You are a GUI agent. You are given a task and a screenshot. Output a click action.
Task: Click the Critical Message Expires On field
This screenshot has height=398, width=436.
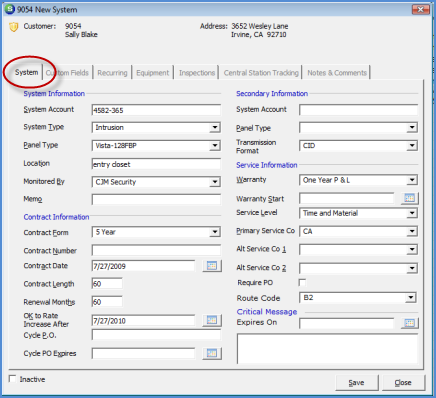click(x=347, y=323)
